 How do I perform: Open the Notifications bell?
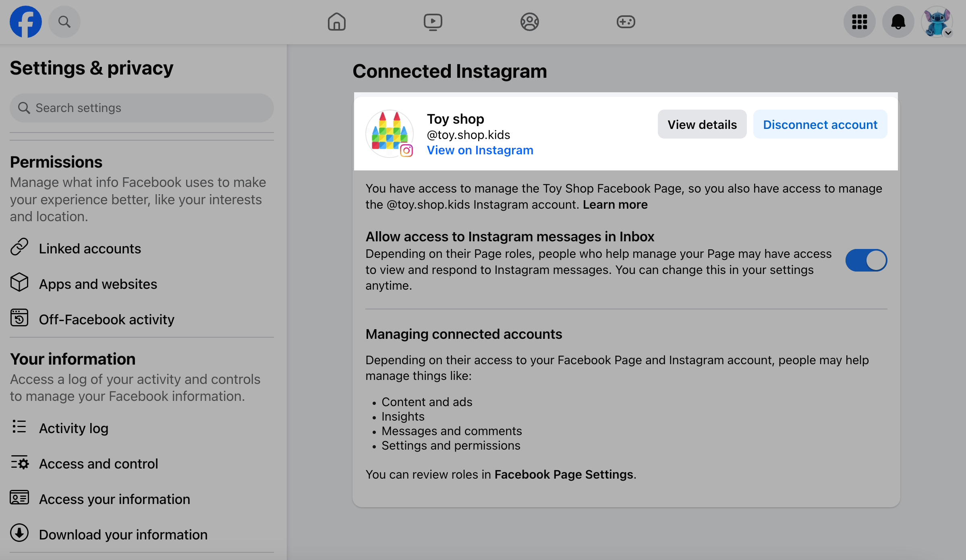898,22
